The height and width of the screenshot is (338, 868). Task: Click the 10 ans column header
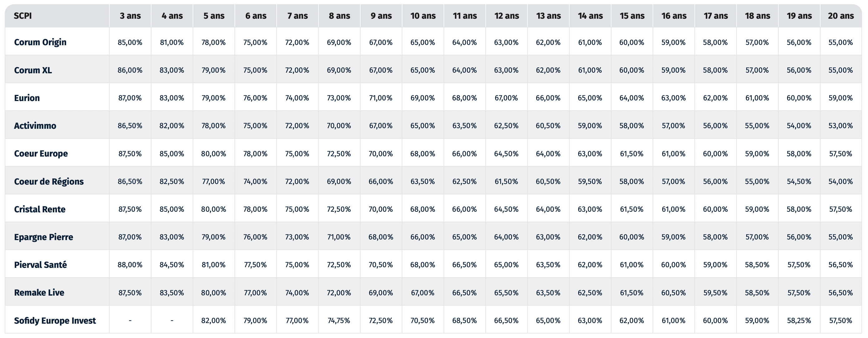423,16
